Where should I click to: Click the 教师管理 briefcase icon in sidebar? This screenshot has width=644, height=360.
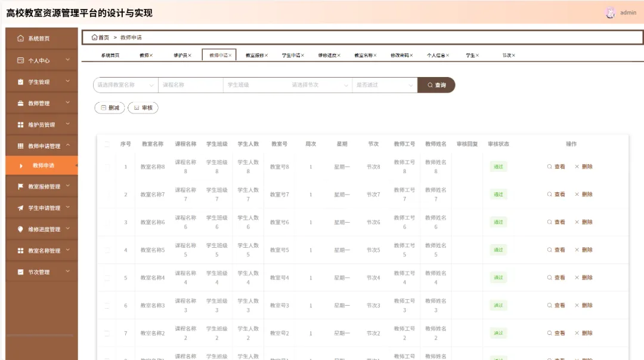(20, 103)
